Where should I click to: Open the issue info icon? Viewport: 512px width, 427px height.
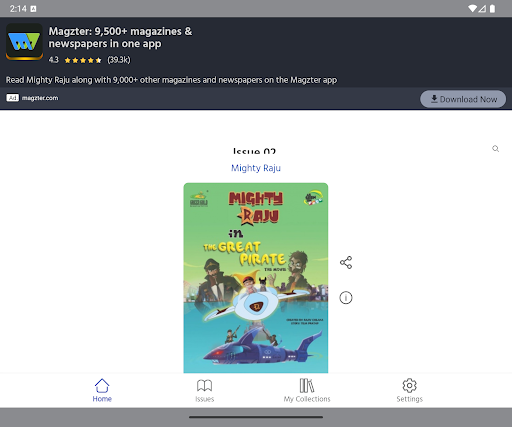point(346,297)
